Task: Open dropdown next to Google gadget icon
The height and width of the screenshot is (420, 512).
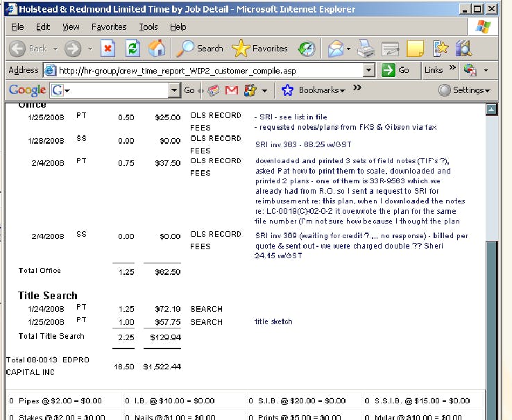Action: click(x=264, y=90)
